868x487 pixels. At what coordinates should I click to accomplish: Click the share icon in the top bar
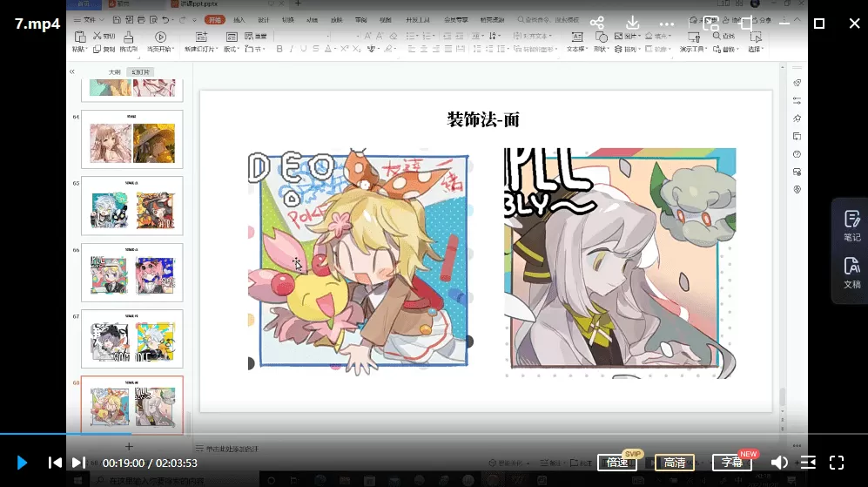(x=596, y=24)
